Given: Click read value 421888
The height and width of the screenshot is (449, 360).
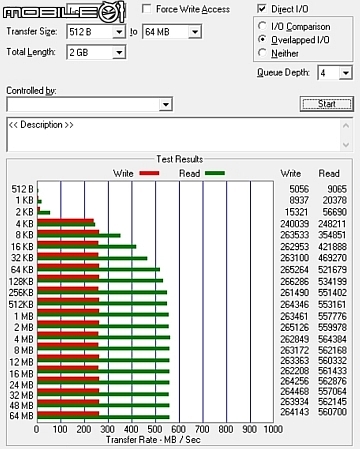Looking at the screenshot, I should 332,247.
